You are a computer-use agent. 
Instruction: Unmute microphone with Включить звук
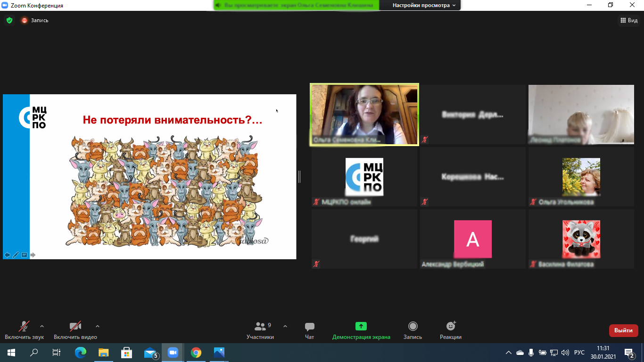[24, 330]
